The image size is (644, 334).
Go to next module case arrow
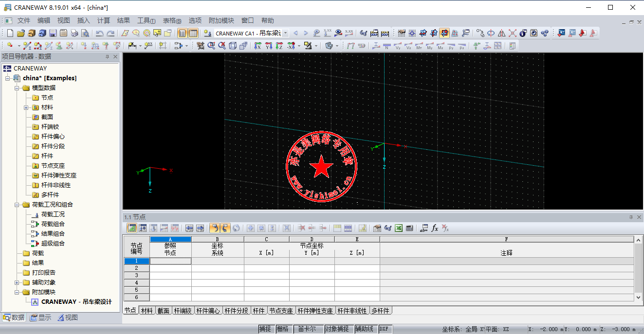tap(306, 33)
